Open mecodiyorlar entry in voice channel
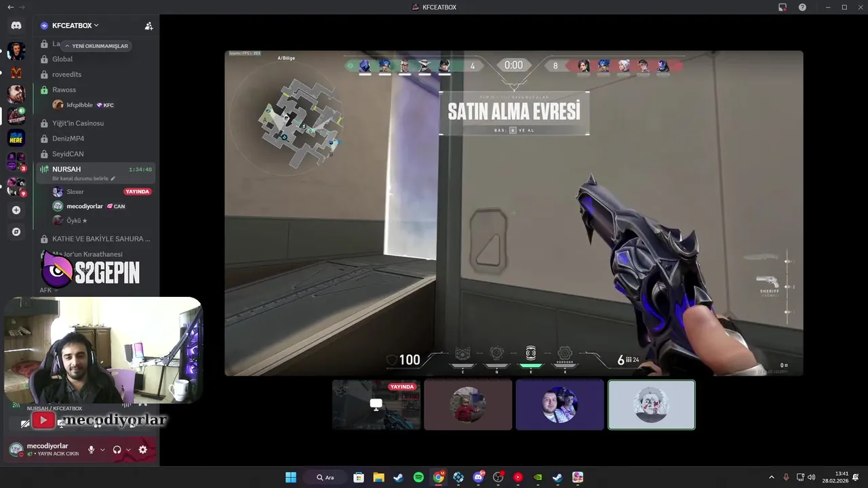This screenshot has width=868, height=488. (102, 206)
